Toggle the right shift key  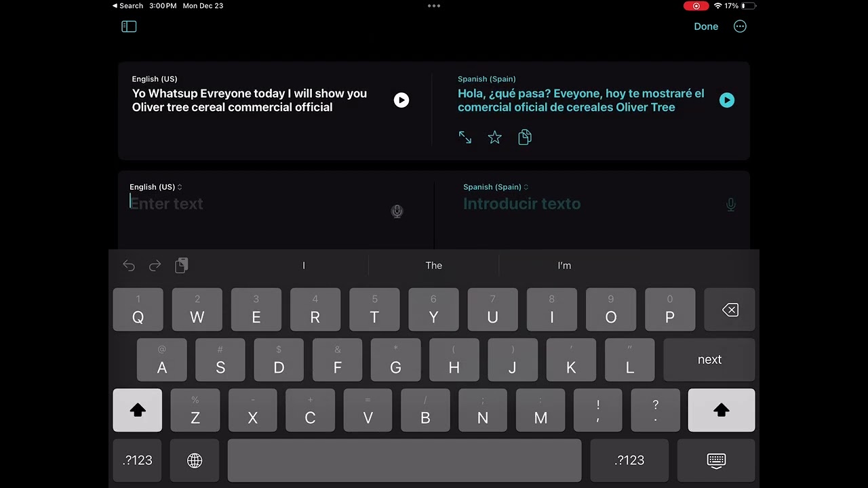click(722, 410)
